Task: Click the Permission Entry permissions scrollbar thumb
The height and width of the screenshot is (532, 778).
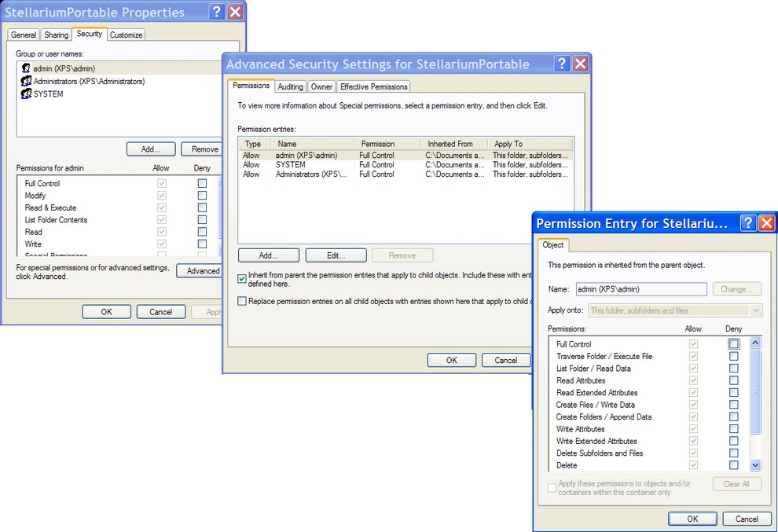Action: click(x=755, y=391)
